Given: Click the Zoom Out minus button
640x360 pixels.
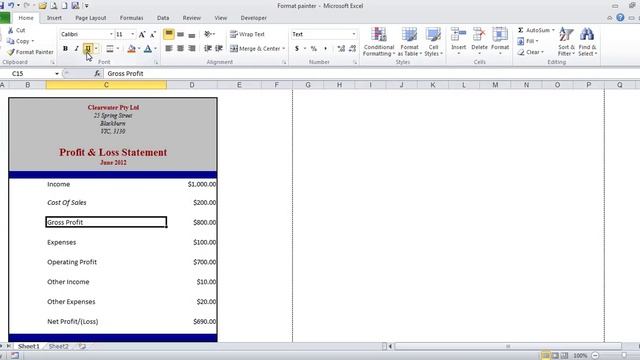Looking at the screenshot, I should [x=595, y=356].
